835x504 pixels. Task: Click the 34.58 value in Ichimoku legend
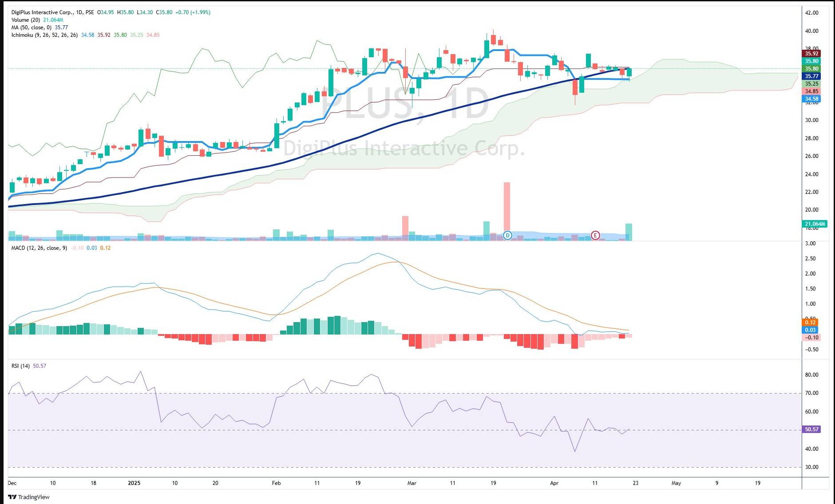(x=87, y=35)
